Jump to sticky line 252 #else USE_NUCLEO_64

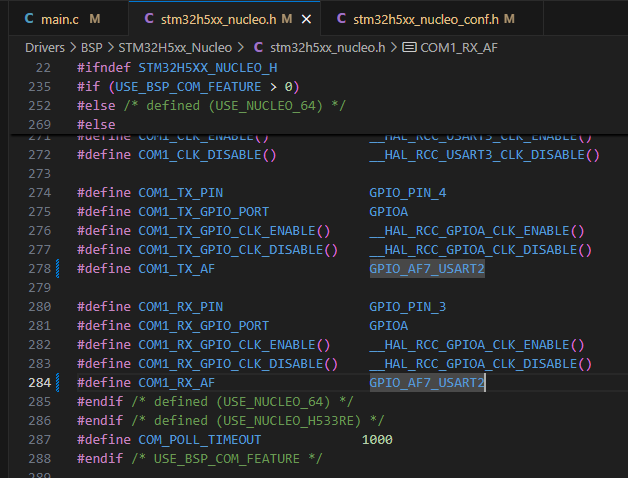[211, 106]
